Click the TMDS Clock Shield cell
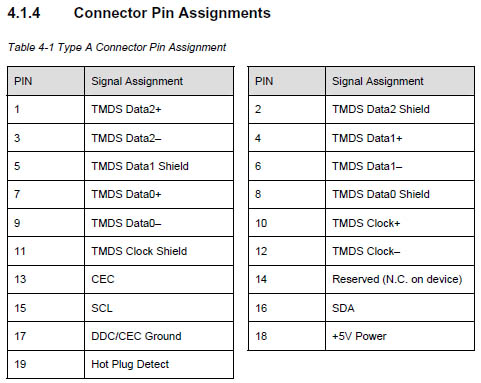The image size is (481, 383). coord(159,251)
